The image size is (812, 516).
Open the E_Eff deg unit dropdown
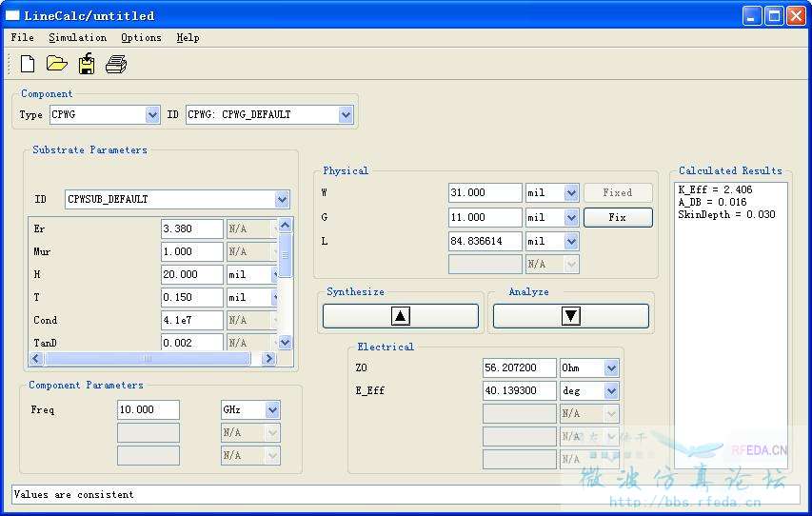click(x=611, y=390)
